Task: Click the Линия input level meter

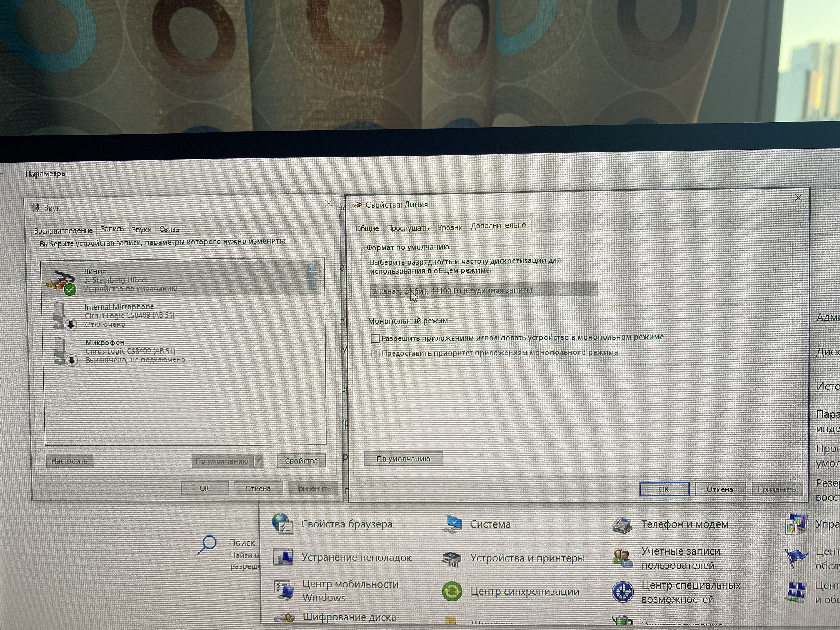Action: click(x=311, y=277)
